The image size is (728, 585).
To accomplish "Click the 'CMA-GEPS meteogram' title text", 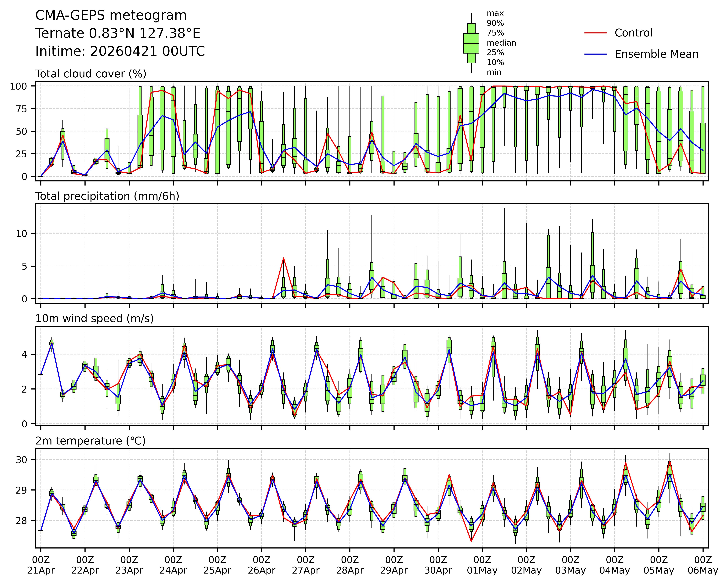I will [x=111, y=15].
